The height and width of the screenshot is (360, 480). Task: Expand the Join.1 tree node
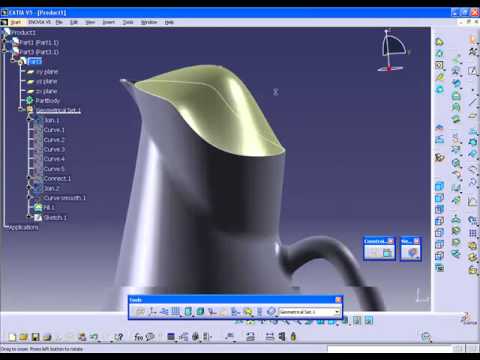[x=29, y=120]
